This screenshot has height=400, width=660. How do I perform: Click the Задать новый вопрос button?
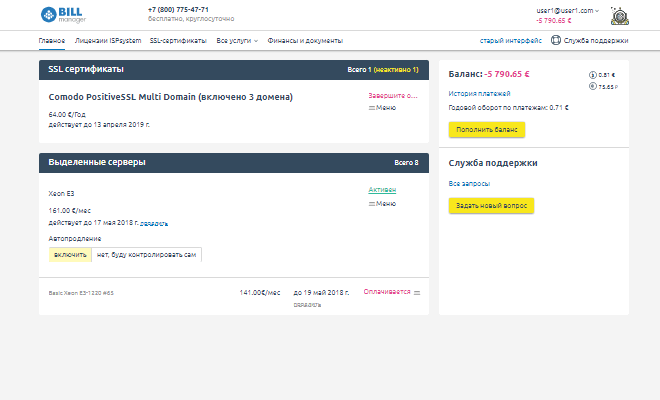pos(491,206)
